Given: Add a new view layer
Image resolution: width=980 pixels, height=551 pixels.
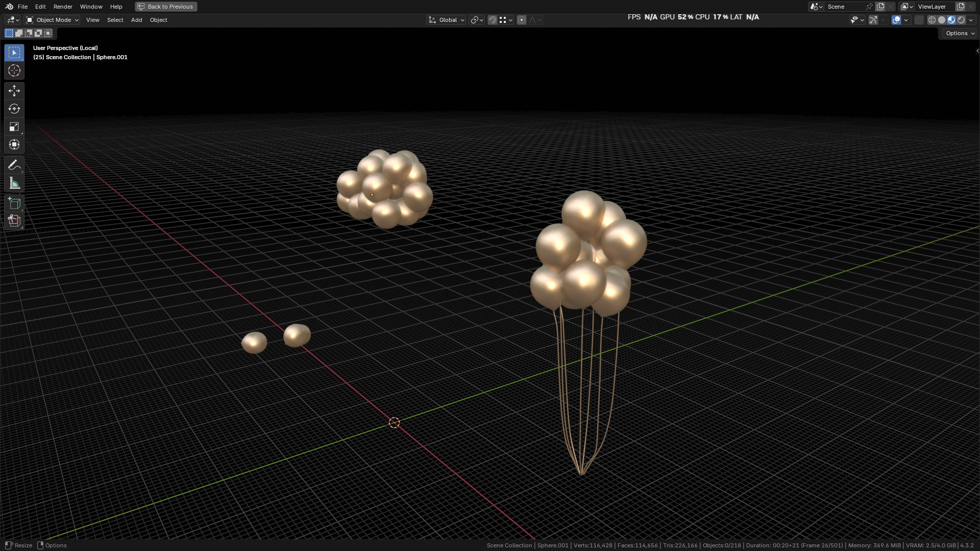Looking at the screenshot, I should click(961, 7).
